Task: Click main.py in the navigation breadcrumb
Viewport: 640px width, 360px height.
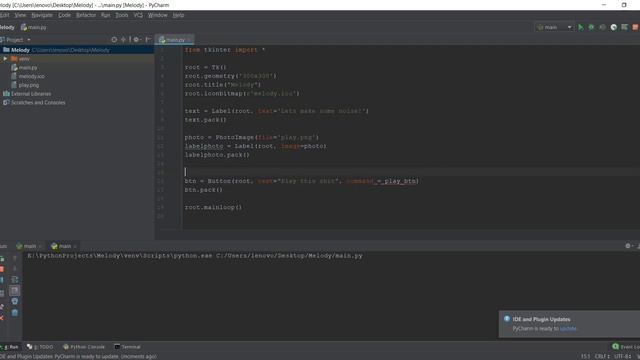Action: 37,27
